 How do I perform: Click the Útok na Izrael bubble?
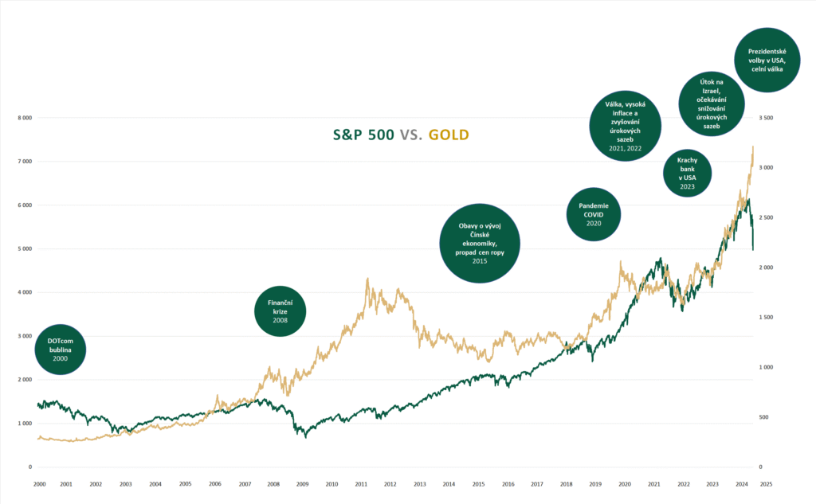[712, 104]
